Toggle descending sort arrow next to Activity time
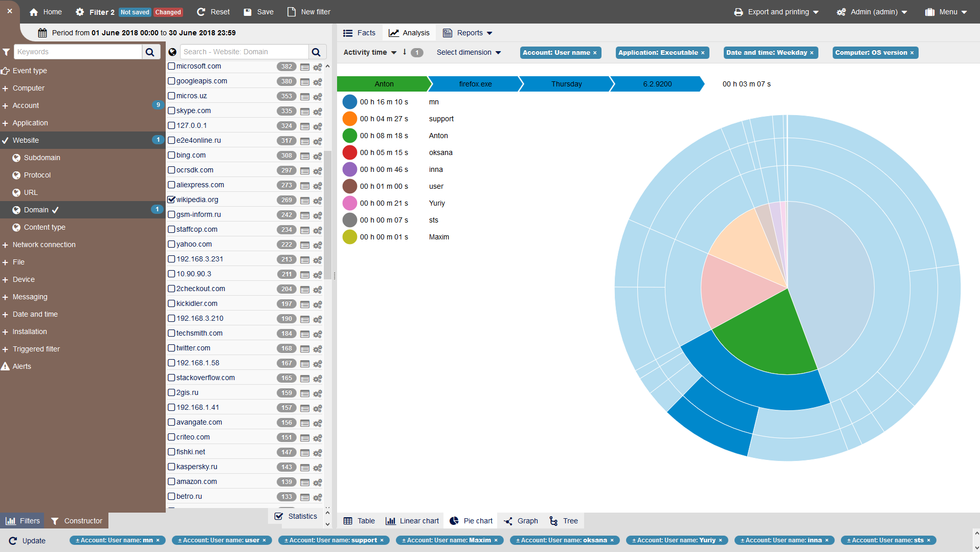980x552 pixels. 405,52
